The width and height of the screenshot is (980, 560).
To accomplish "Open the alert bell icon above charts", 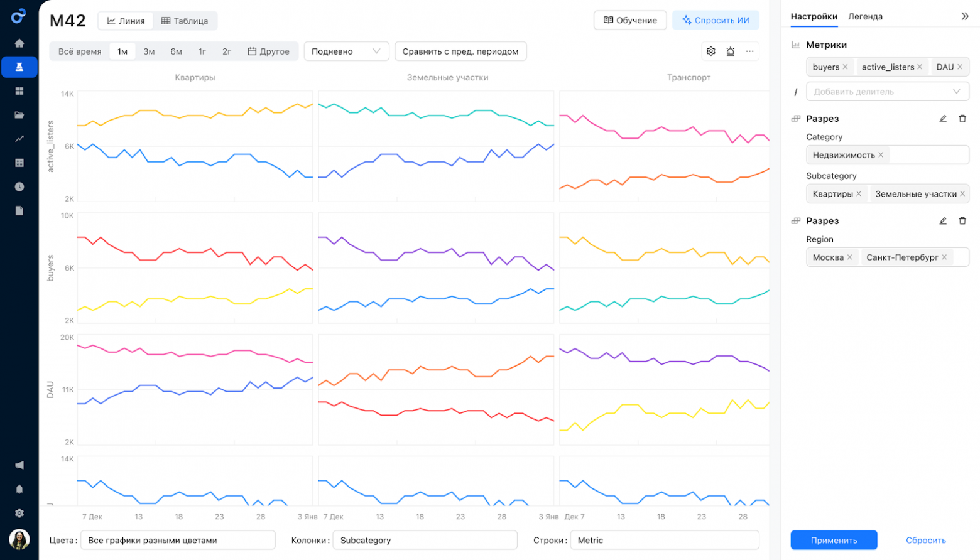I will click(731, 51).
